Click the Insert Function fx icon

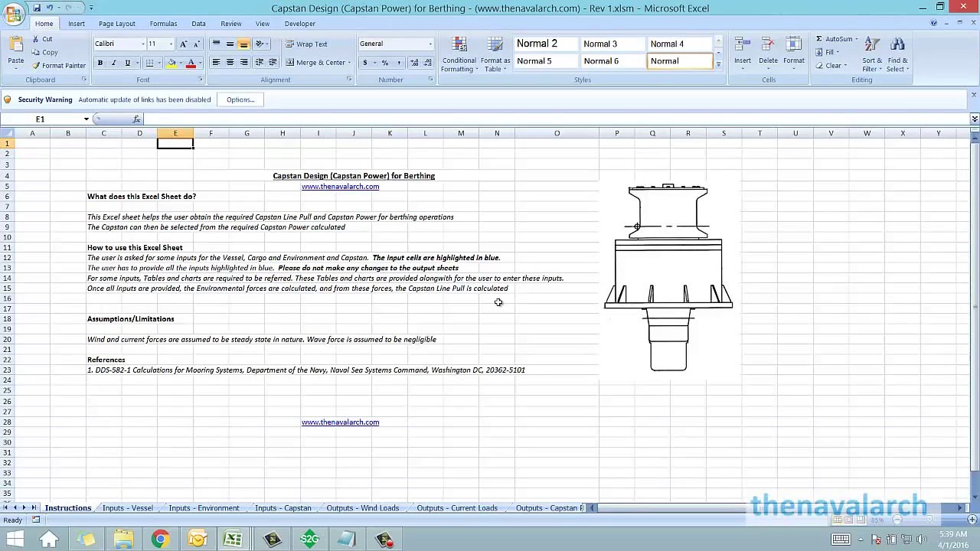click(136, 119)
